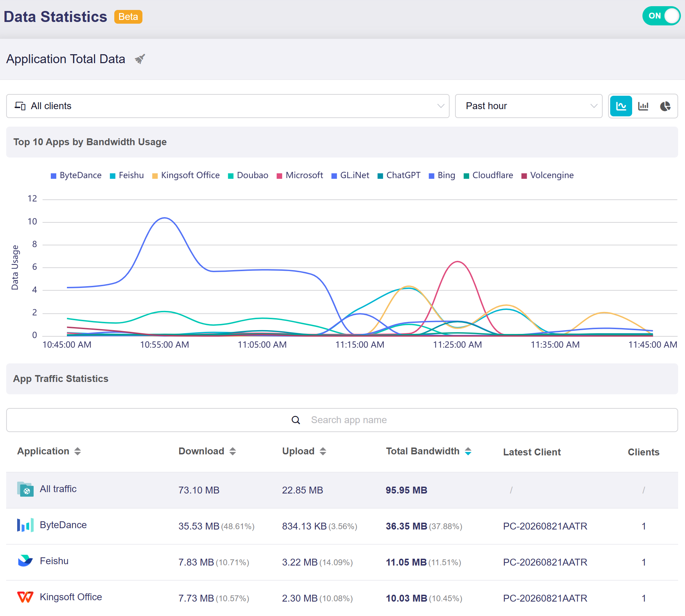Toggle ChatGPT series in chart legend
Viewport: 685px width, 616px height.
pos(399,175)
